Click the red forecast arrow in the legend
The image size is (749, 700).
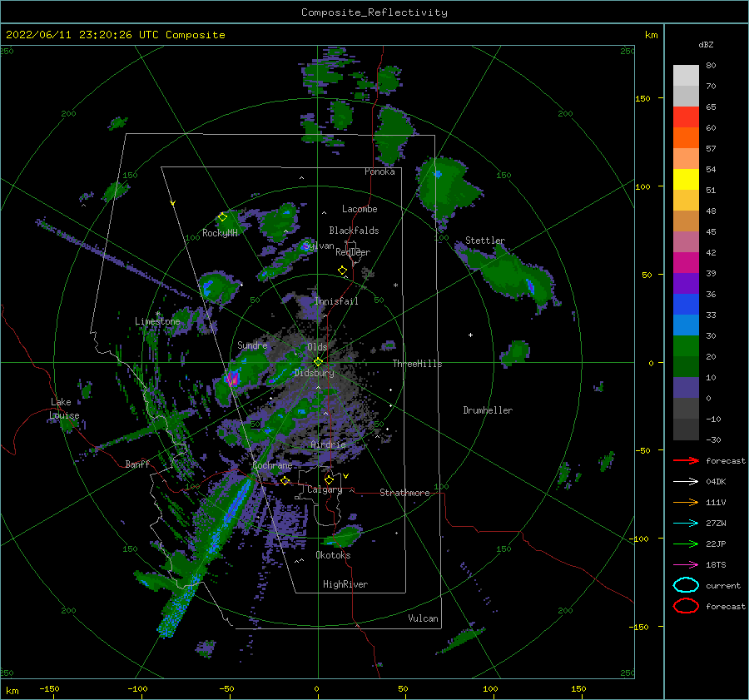point(686,460)
